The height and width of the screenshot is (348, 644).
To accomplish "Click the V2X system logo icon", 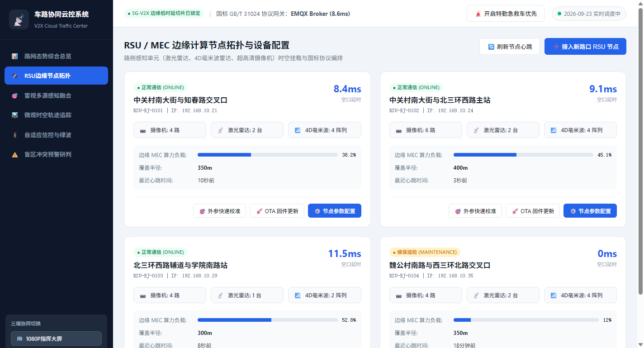I will 19,20.
